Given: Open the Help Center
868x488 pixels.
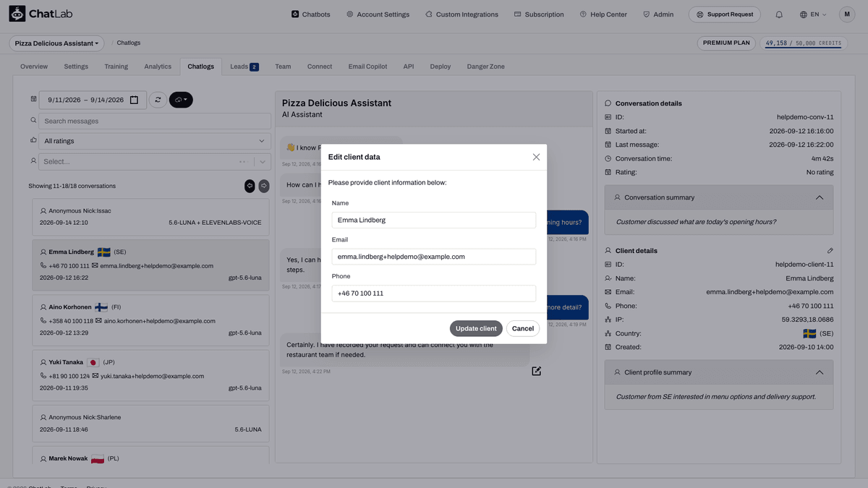Looking at the screenshot, I should 604,14.
